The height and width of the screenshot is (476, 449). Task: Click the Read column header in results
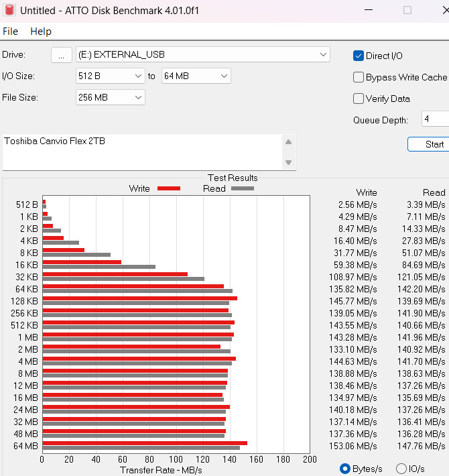click(x=434, y=192)
